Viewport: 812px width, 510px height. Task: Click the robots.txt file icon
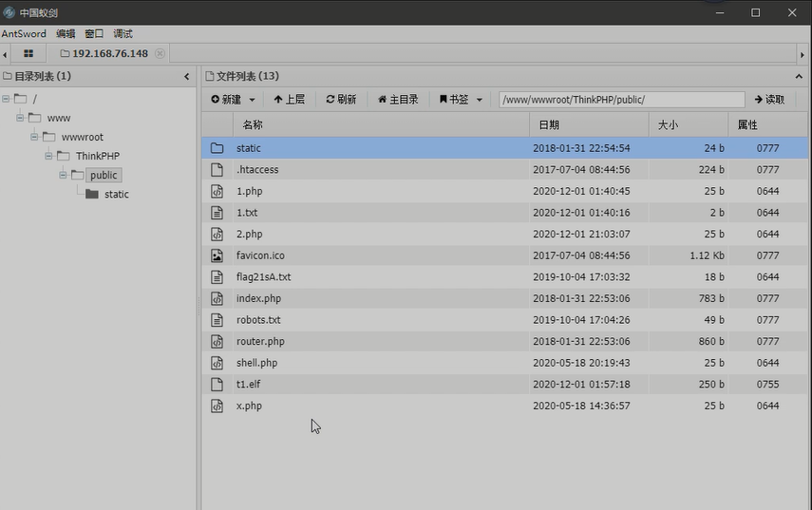click(217, 320)
